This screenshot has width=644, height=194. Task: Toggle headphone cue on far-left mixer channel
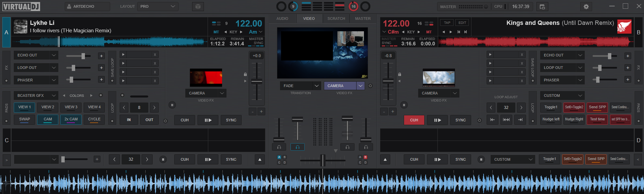pos(279,147)
